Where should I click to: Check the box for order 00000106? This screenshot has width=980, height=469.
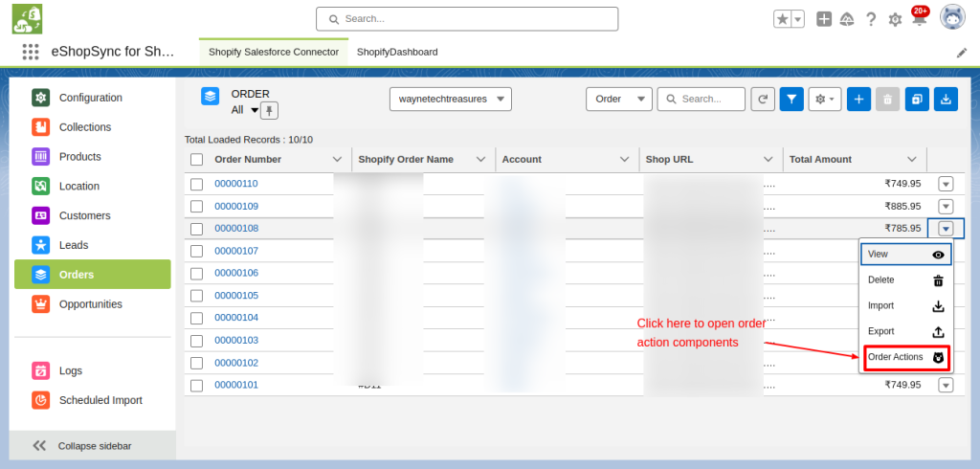197,274
